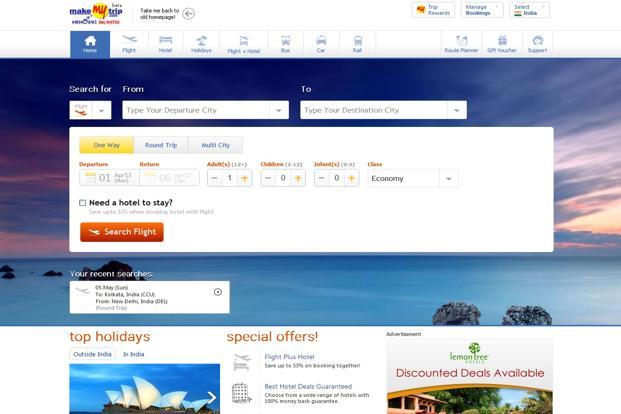This screenshot has width=621, height=414.
Task: Decrease the Children count
Action: (268, 178)
